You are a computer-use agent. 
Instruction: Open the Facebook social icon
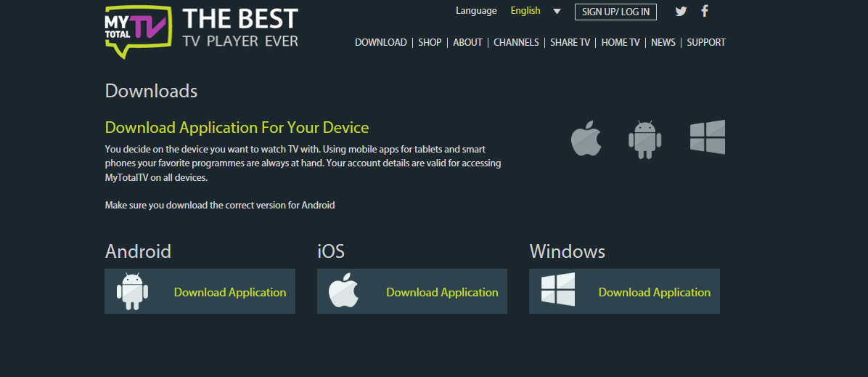coord(705,11)
